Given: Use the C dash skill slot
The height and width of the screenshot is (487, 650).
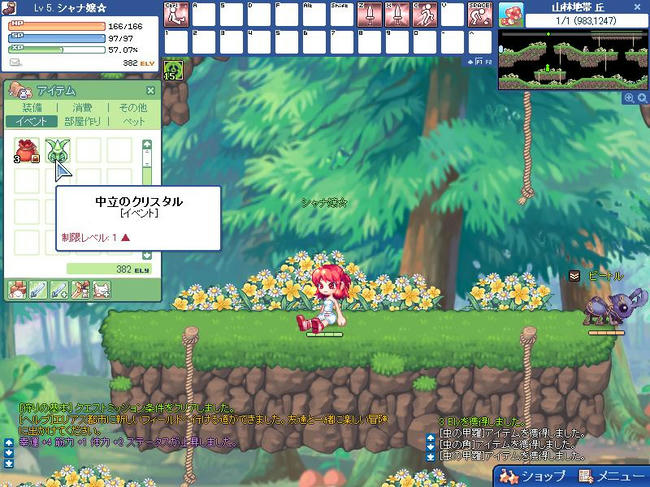Looking at the screenshot, I should [x=425, y=14].
